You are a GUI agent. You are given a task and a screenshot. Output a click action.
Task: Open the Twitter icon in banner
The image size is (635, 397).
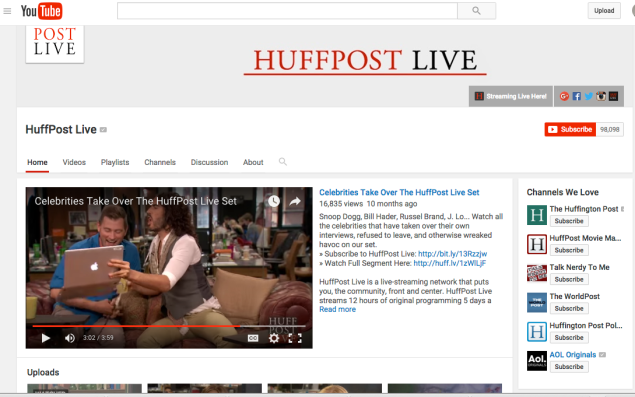589,96
